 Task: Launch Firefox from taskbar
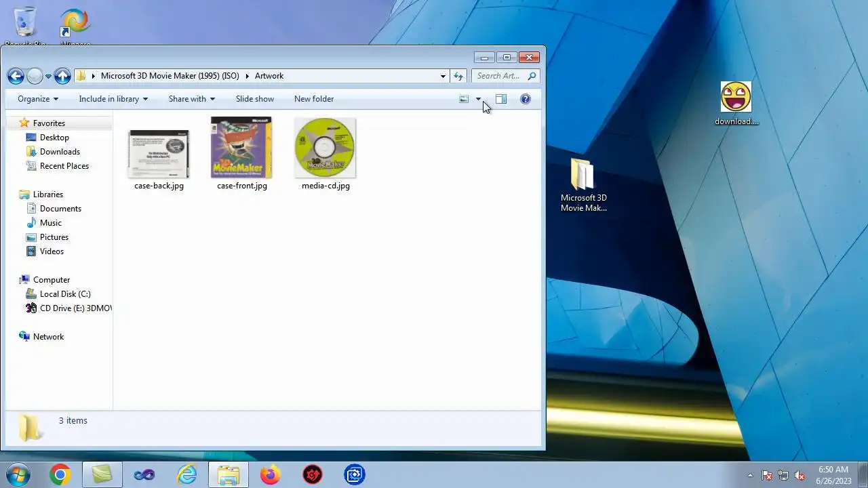coord(271,475)
